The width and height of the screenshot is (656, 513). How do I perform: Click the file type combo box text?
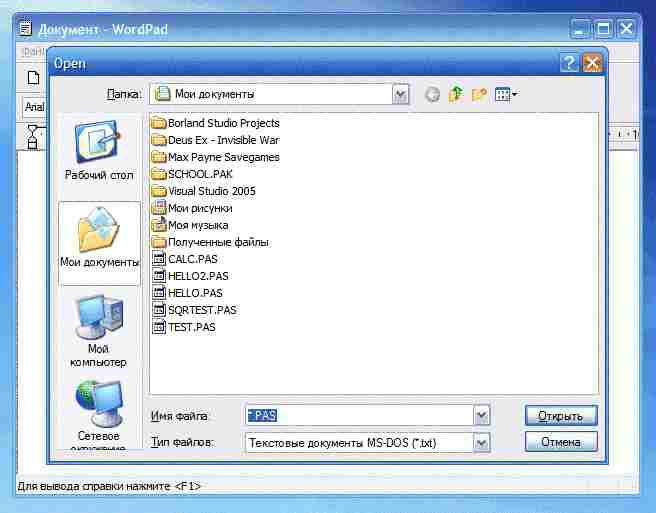point(342,443)
